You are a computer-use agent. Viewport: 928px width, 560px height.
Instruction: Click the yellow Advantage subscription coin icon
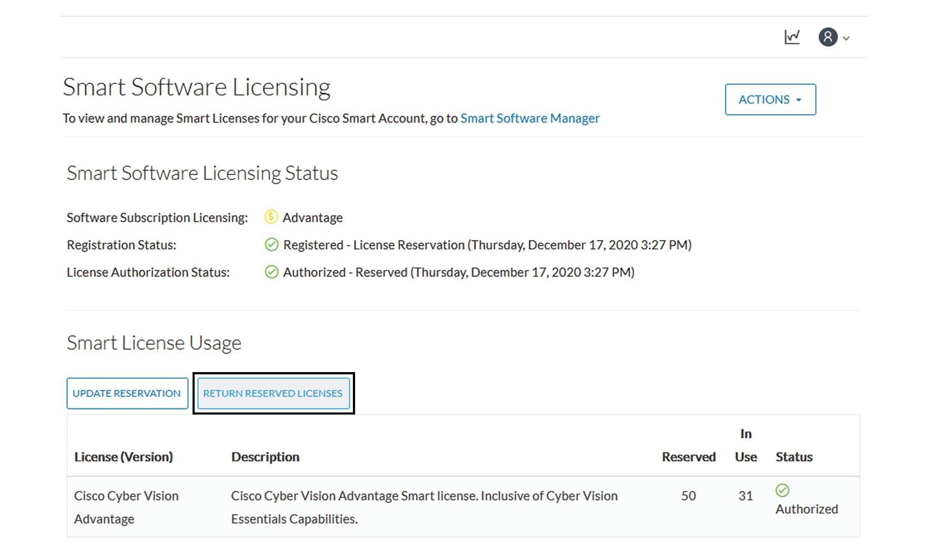click(x=271, y=217)
